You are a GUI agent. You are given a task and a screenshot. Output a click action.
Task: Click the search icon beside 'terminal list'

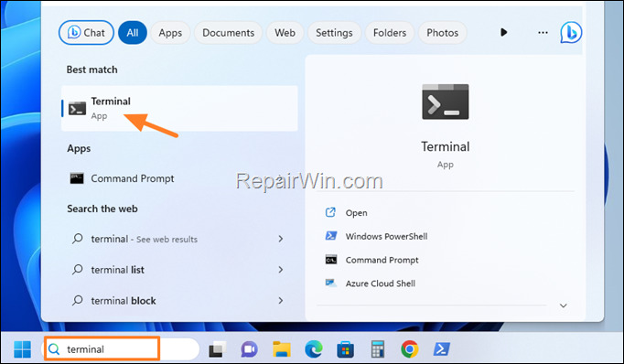[x=78, y=269]
